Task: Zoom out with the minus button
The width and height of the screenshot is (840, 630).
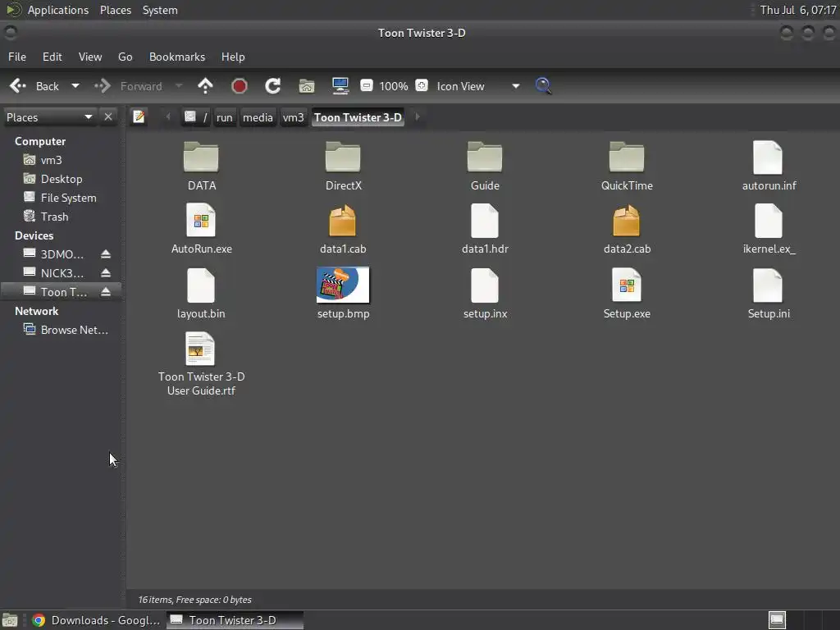Action: pos(367,85)
